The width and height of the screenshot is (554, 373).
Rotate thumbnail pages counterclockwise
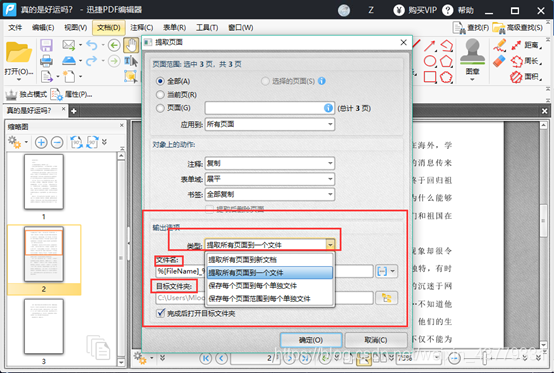tap(76, 142)
